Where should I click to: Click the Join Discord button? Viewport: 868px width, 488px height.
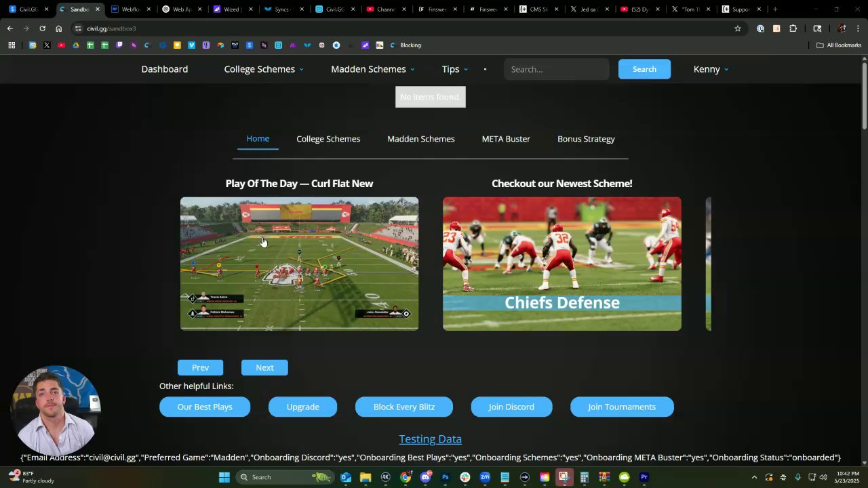(511, 407)
